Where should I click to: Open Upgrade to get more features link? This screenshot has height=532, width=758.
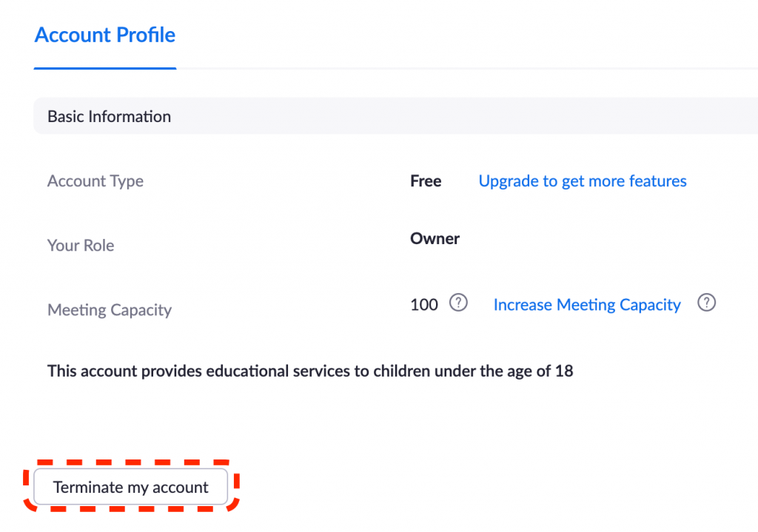(x=583, y=181)
